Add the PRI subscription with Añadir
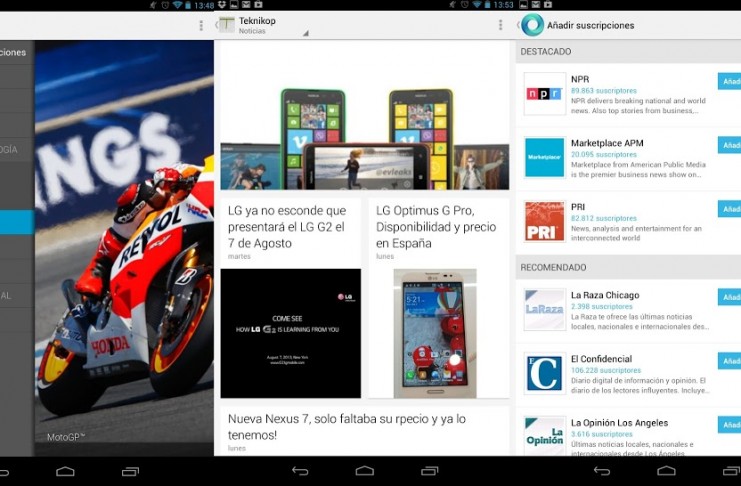The image size is (741, 486). point(729,209)
